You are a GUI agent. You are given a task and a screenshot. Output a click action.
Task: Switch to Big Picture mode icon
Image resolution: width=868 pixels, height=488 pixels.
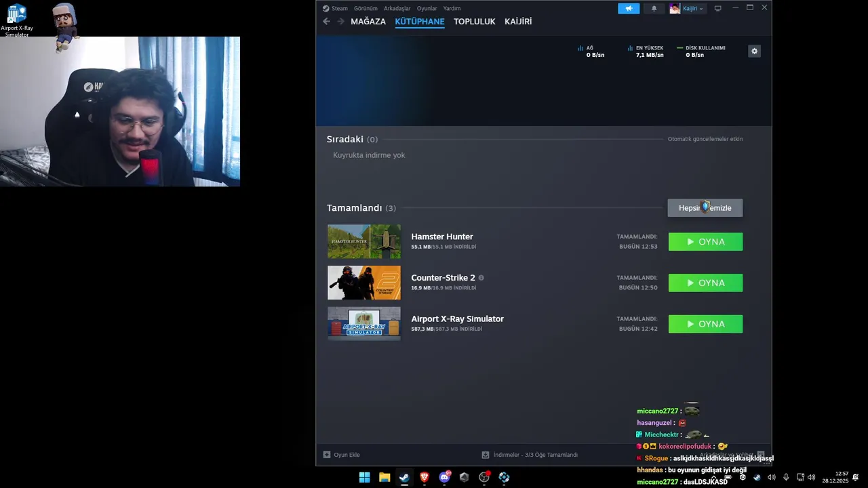718,8
